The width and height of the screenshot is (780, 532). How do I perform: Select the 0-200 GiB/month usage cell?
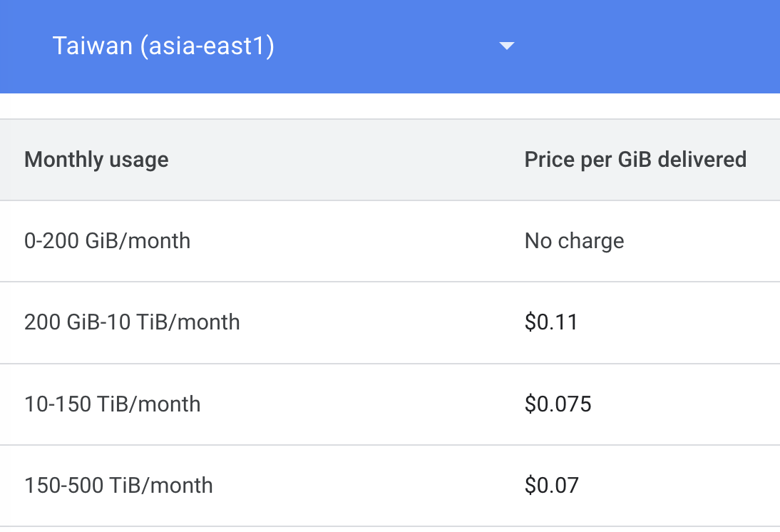[107, 241]
